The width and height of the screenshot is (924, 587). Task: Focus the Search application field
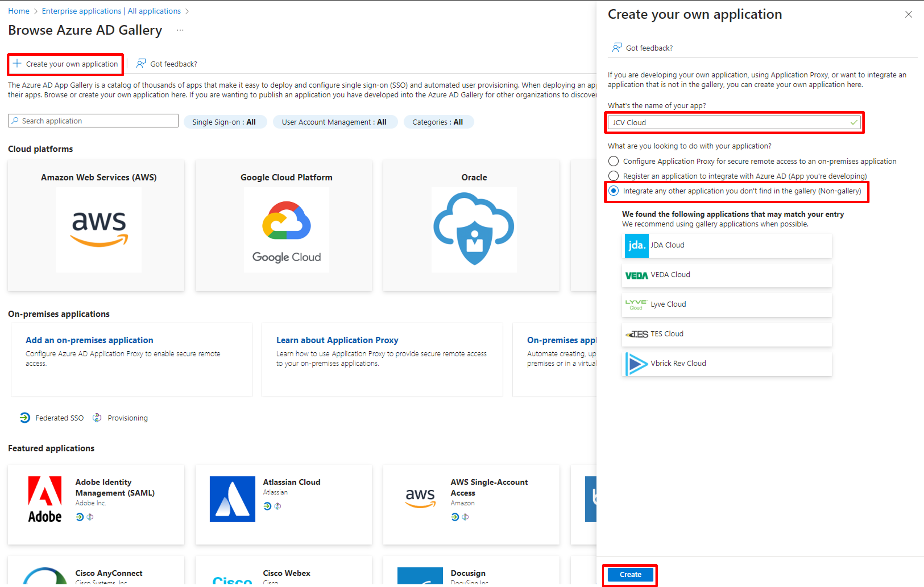click(x=93, y=121)
